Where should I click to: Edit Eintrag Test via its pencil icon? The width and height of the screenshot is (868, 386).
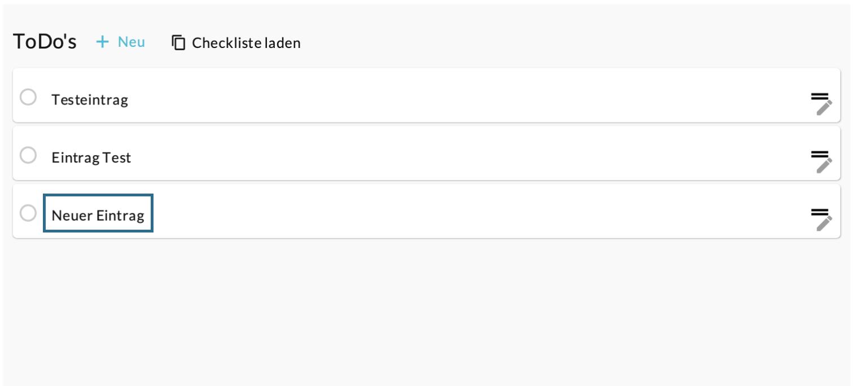click(x=825, y=165)
